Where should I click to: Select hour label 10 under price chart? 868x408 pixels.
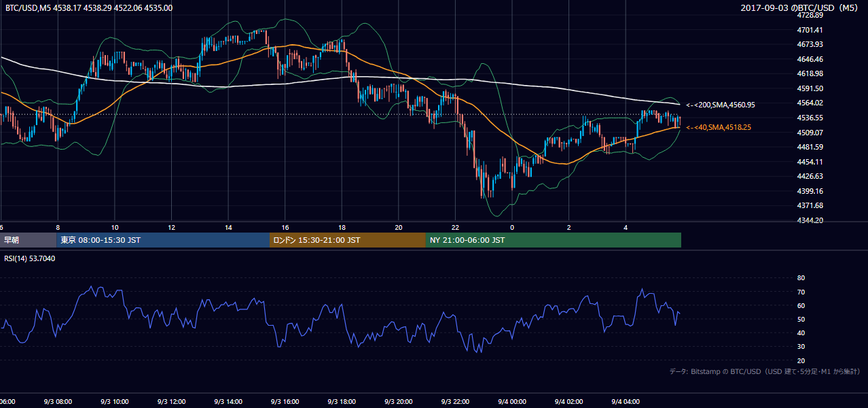(x=115, y=227)
